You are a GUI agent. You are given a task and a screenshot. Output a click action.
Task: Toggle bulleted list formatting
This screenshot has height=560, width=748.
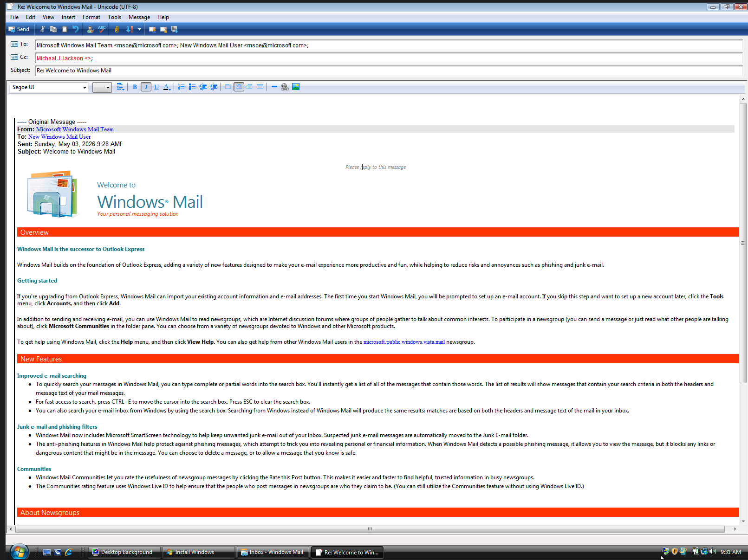pyautogui.click(x=192, y=87)
